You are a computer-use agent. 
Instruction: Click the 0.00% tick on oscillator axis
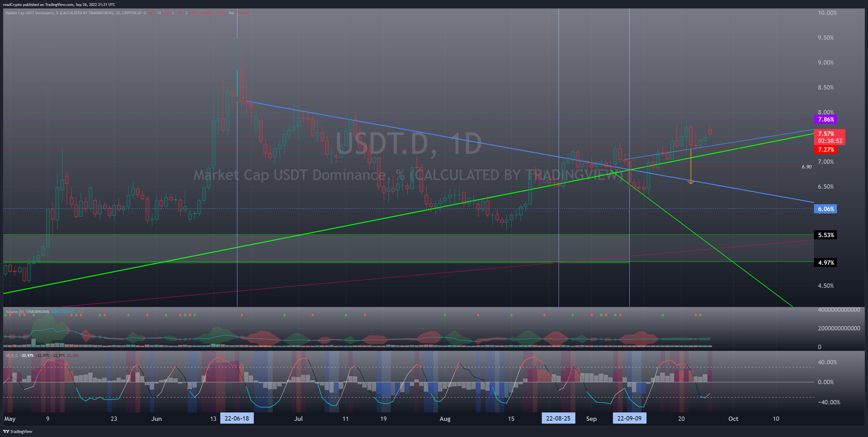pyautogui.click(x=826, y=382)
